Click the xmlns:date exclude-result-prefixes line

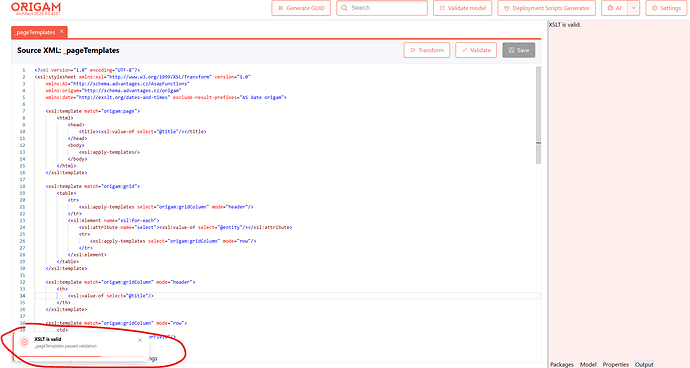pos(166,97)
